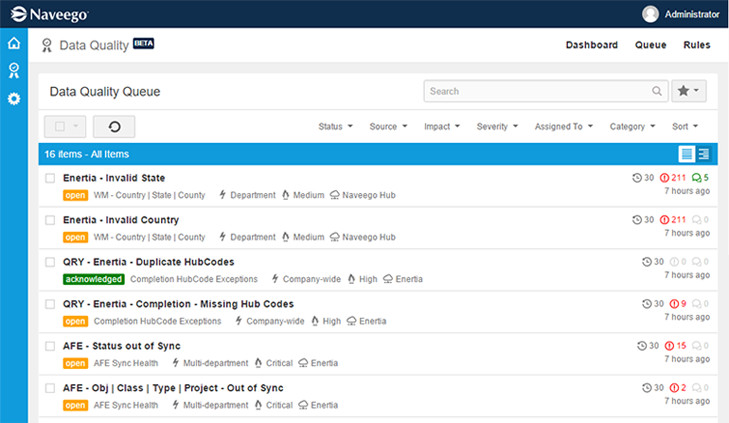Open the Administrator user menu
The width and height of the screenshot is (729, 423).
pyautogui.click(x=681, y=14)
